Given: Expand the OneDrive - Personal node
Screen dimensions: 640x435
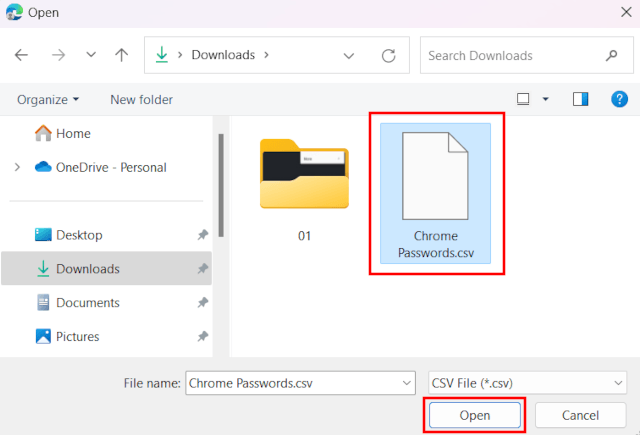Looking at the screenshot, I should [17, 167].
